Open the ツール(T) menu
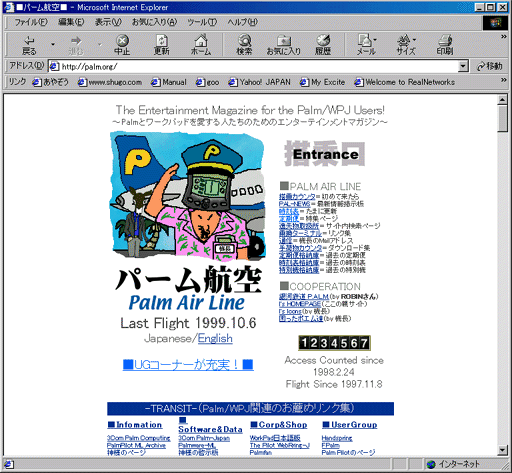This screenshot has height=473, width=512. [202, 22]
